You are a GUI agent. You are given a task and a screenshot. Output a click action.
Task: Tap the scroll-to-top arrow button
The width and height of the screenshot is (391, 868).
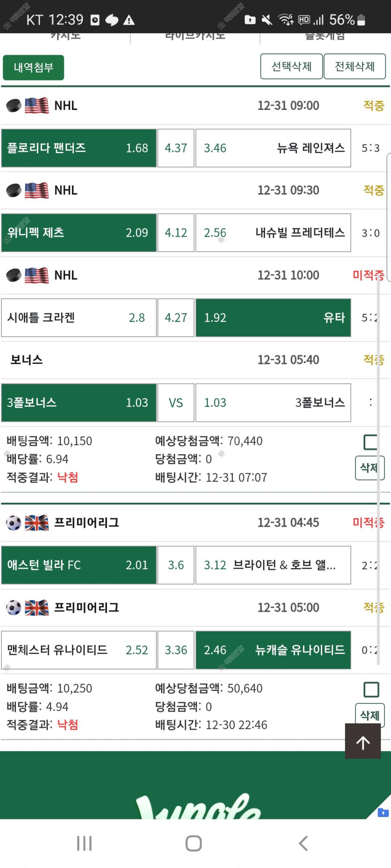pyautogui.click(x=363, y=741)
